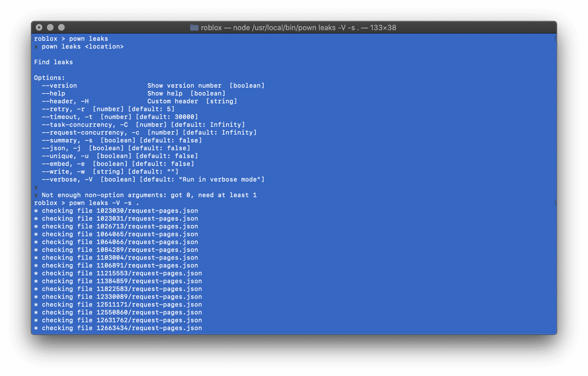Click the '--header, -H' option
588x376 pixels.
[x=65, y=101]
